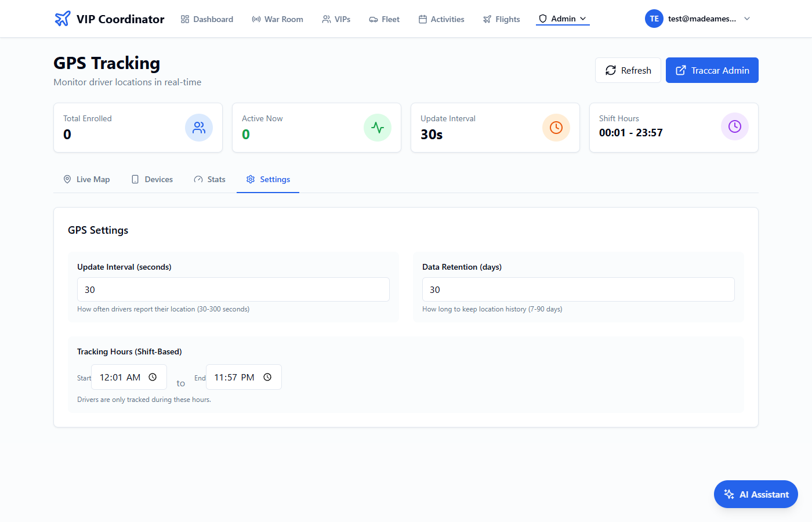Image resolution: width=812 pixels, height=522 pixels.
Task: Switch to the Live Map tab
Action: pos(86,179)
